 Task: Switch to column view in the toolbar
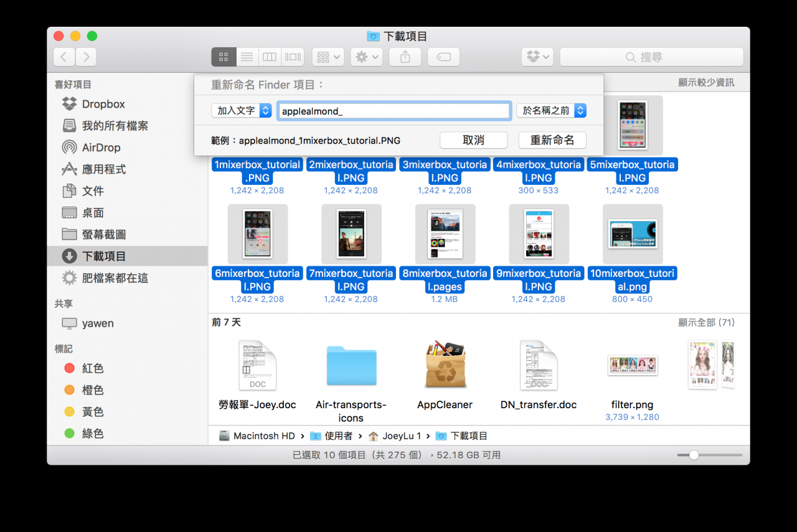tap(269, 57)
